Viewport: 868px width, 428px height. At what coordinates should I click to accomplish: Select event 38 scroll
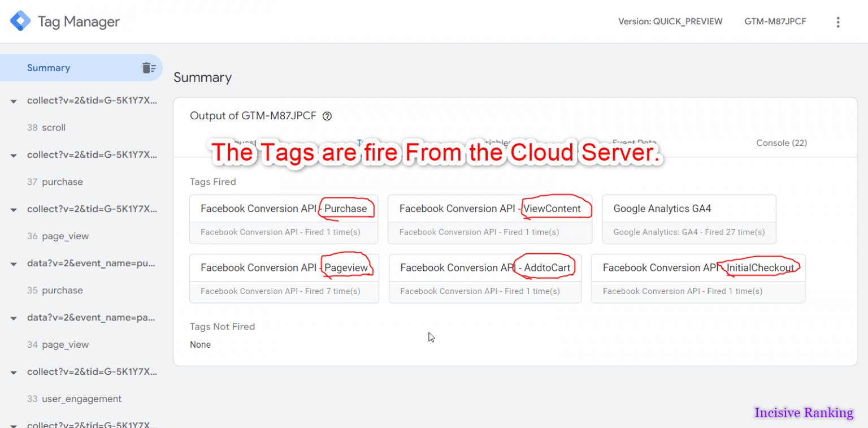pyautogui.click(x=46, y=128)
